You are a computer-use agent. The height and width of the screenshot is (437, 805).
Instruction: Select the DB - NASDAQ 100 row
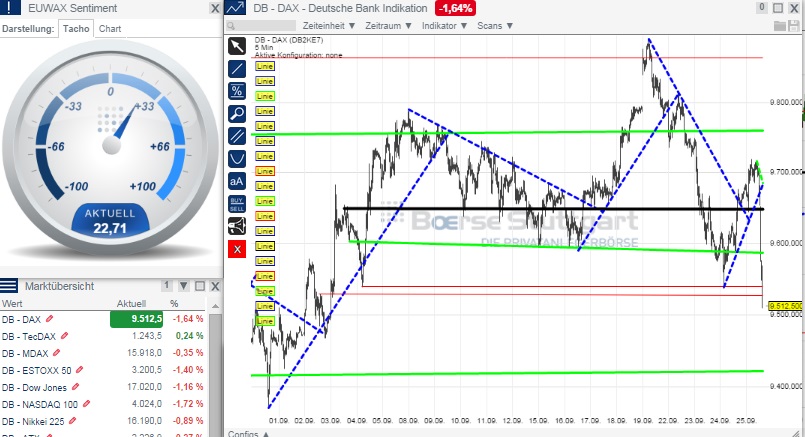coord(103,404)
